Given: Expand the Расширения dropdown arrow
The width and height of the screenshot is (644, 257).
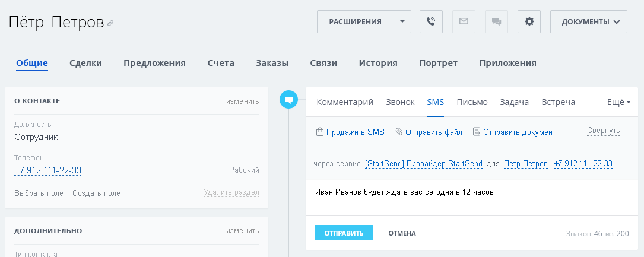Looking at the screenshot, I should pos(402,22).
